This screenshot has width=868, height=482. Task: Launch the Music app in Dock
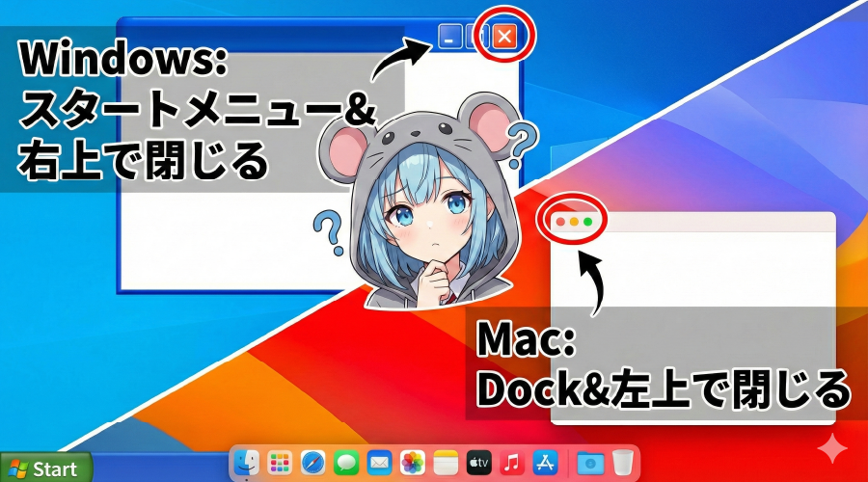(512, 463)
